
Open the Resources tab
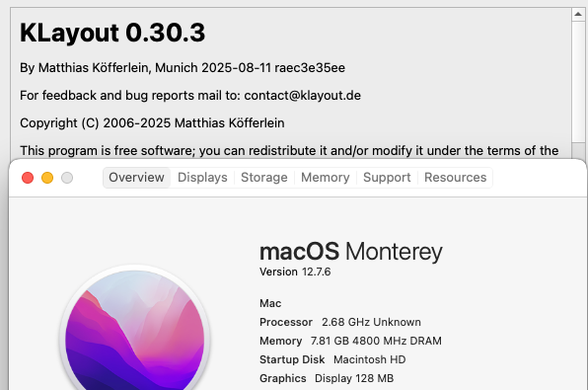[x=455, y=178]
